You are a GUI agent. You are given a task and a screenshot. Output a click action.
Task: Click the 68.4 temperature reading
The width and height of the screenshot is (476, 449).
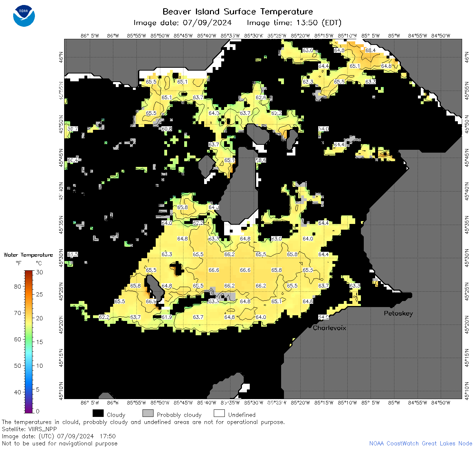pyautogui.click(x=371, y=50)
